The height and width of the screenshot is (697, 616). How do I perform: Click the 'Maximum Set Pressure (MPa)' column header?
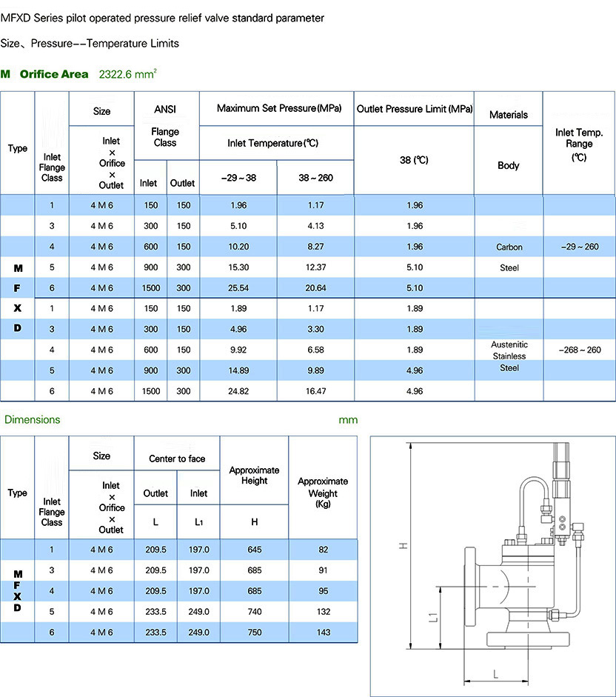pos(279,108)
